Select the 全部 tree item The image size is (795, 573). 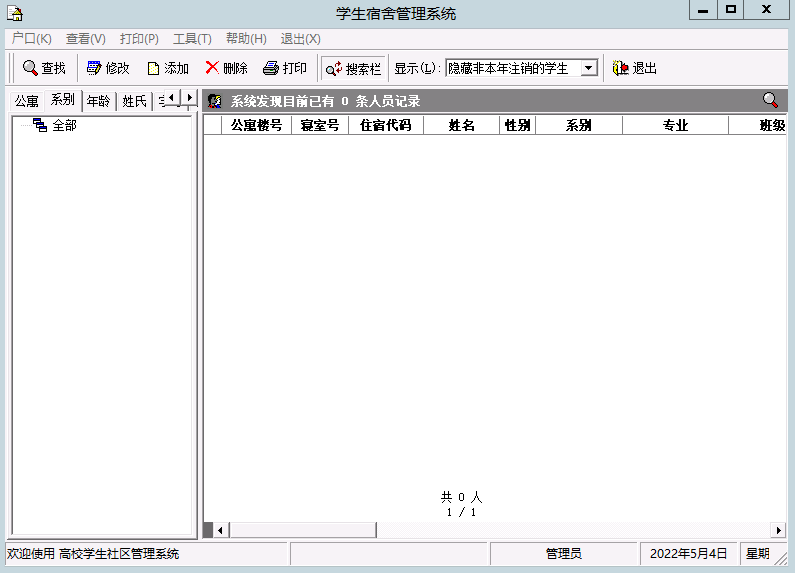pos(64,125)
